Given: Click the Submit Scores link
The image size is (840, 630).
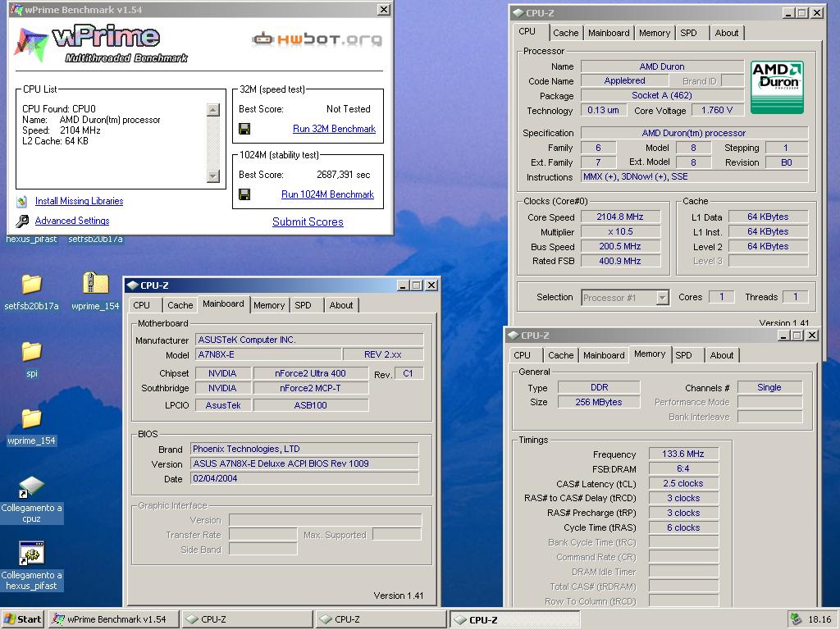Looking at the screenshot, I should tap(308, 221).
